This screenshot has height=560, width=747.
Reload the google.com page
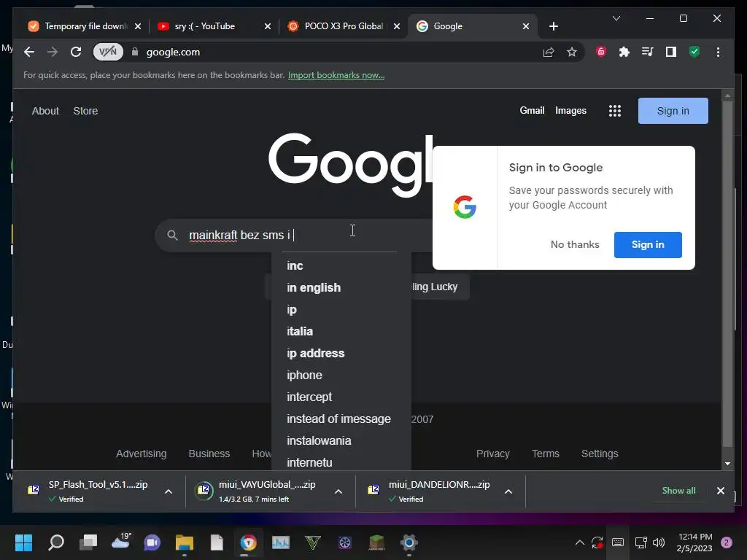click(x=76, y=52)
